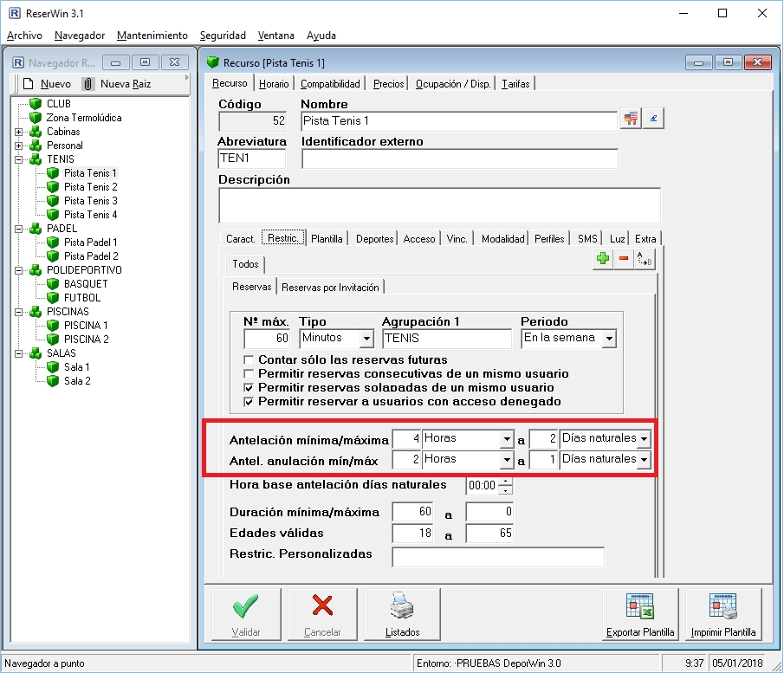Screen dimensions: 784x673
Task: Switch to the Horario tab
Action: pos(274,84)
